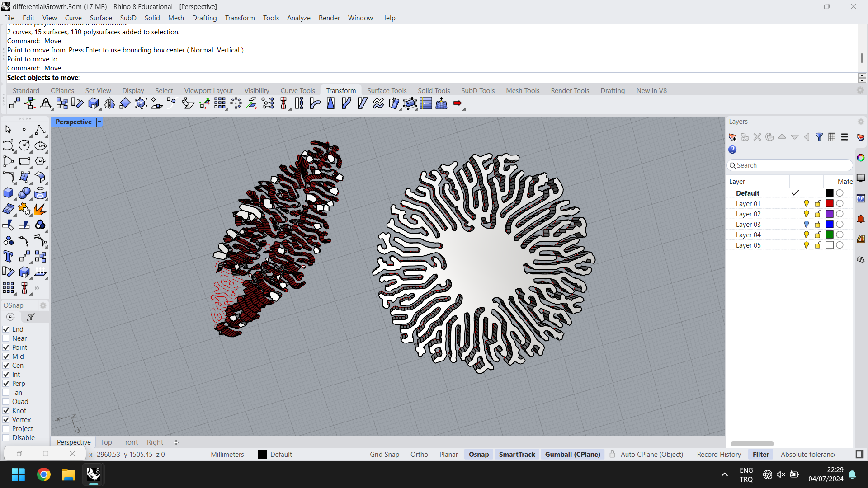Open the Layers hamburger menu
Image resolution: width=868 pixels, height=488 pixels.
click(x=844, y=137)
